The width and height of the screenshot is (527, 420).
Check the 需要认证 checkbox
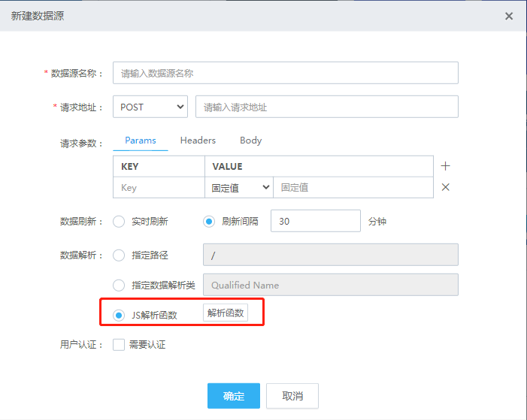pos(119,345)
